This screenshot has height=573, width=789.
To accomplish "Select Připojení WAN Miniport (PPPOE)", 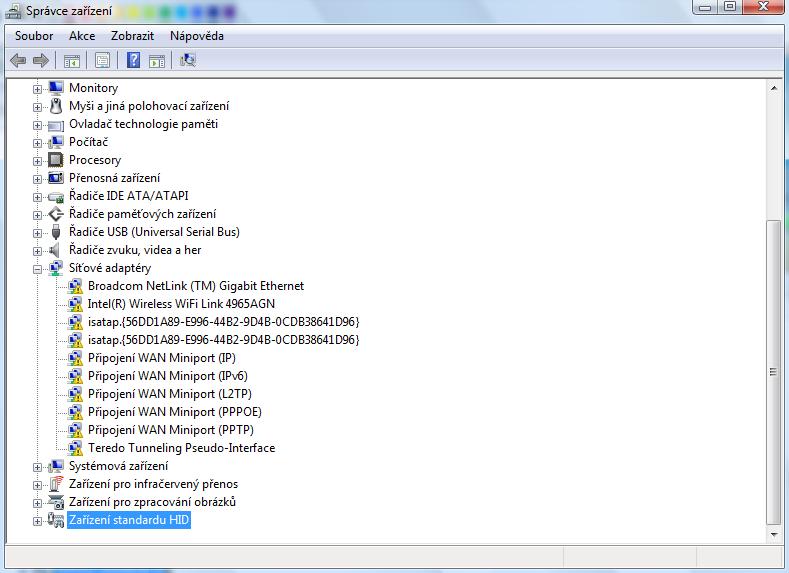I will pos(174,412).
